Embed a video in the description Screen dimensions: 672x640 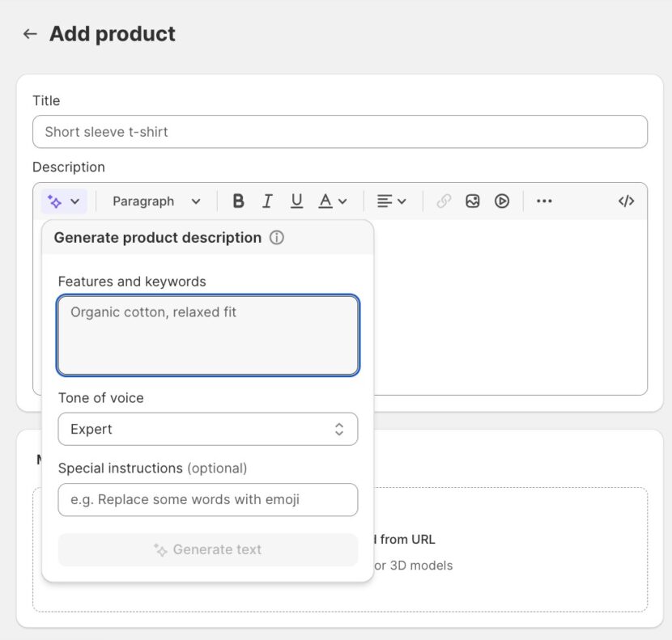501,201
